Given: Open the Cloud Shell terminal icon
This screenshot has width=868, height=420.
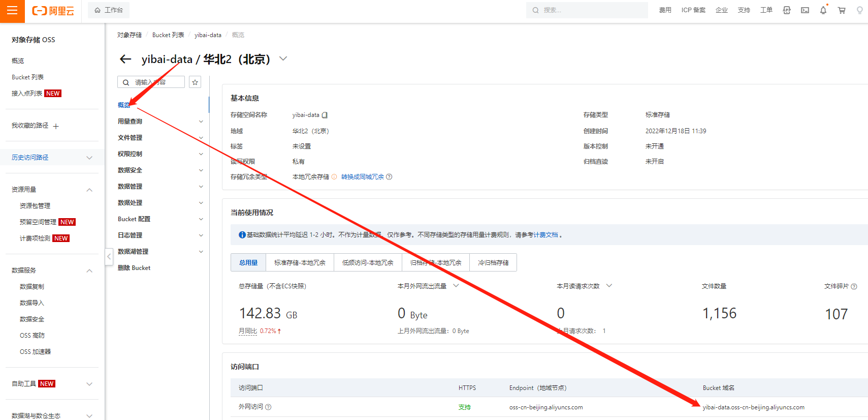Looking at the screenshot, I should point(805,10).
